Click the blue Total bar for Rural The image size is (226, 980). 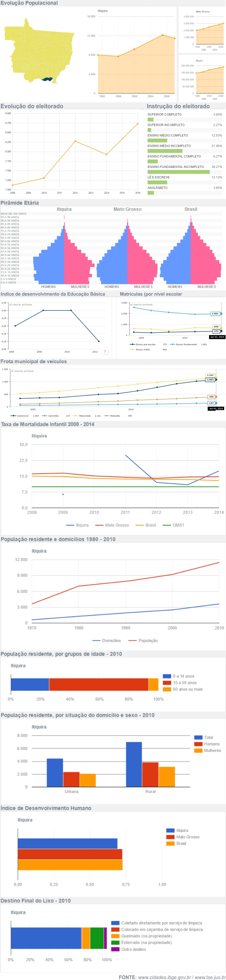134,765
